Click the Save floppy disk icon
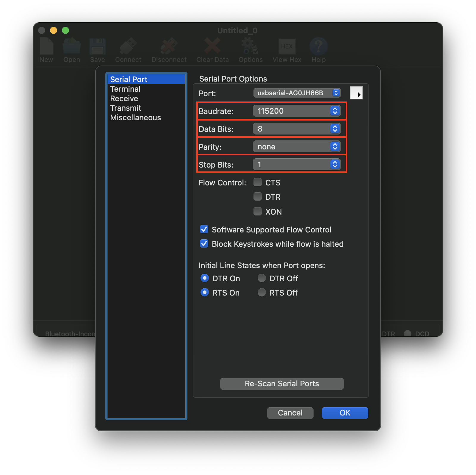The width and height of the screenshot is (476, 475). (x=98, y=47)
